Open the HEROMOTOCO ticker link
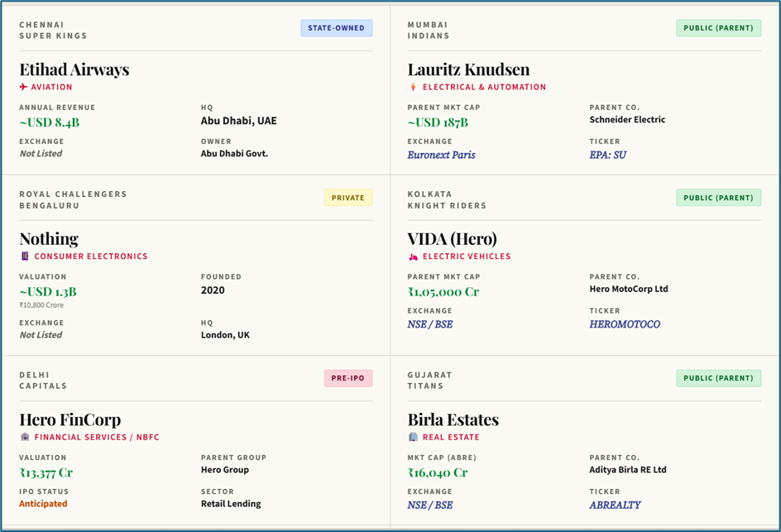This screenshot has height=532, width=781. tap(625, 324)
